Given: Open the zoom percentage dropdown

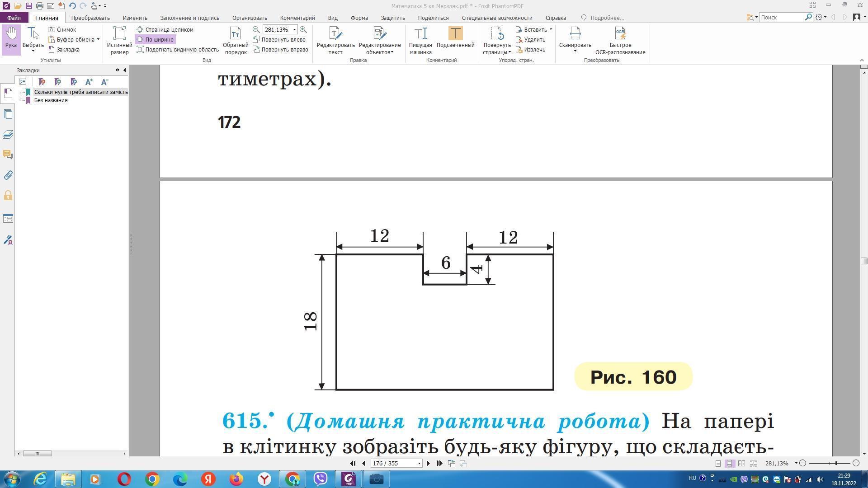Looking at the screenshot, I should click(x=294, y=29).
